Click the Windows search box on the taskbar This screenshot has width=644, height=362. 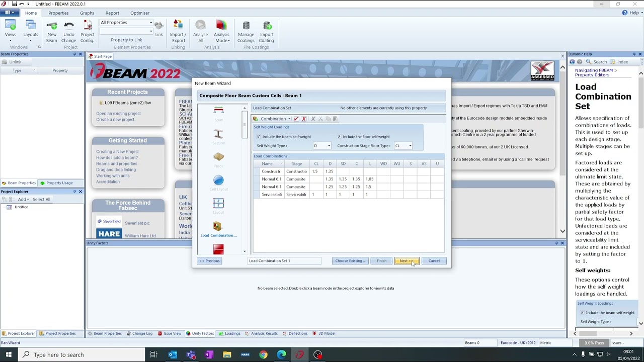[x=82, y=354]
